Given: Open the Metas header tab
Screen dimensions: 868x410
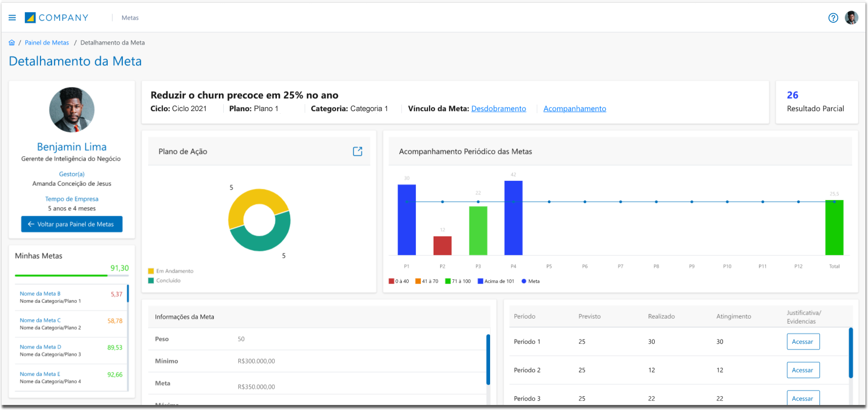Looking at the screenshot, I should click(130, 18).
